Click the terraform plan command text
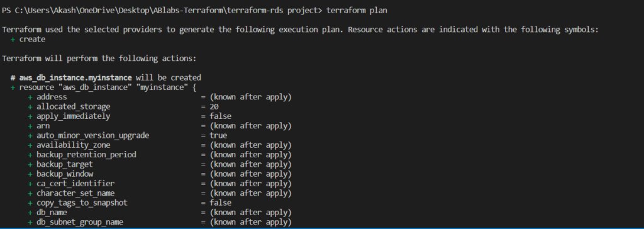The width and height of the screenshot is (644, 229). (357, 11)
